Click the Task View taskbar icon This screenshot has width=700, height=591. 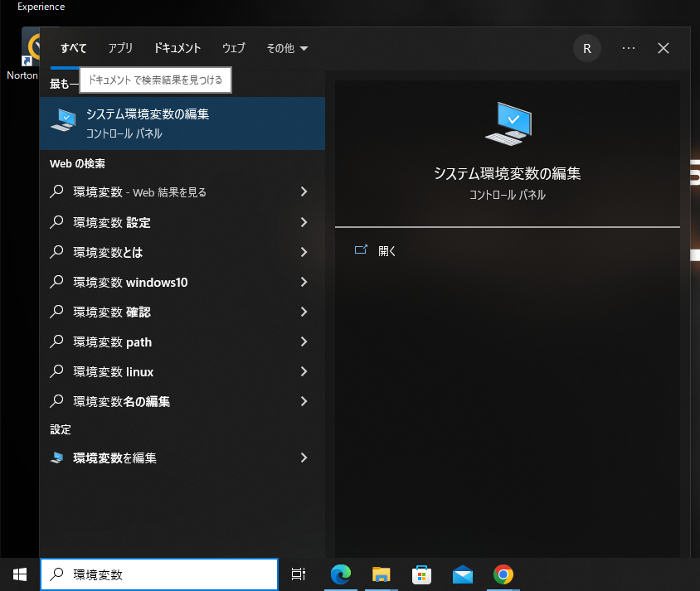point(299,574)
